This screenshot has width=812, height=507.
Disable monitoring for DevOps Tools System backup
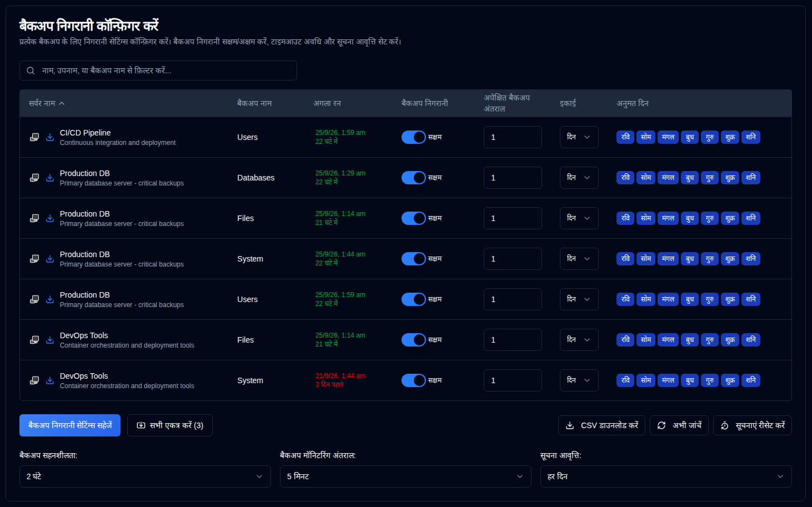(x=414, y=380)
